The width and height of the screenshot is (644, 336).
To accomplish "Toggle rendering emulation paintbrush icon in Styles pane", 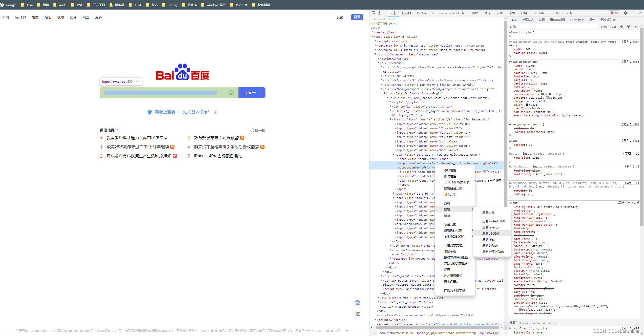I will 629,27.
